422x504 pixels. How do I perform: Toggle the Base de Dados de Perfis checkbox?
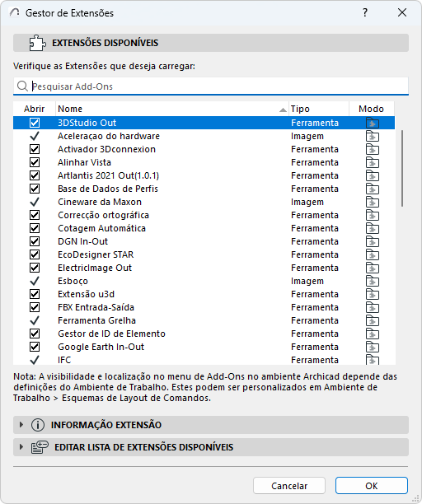click(x=35, y=189)
